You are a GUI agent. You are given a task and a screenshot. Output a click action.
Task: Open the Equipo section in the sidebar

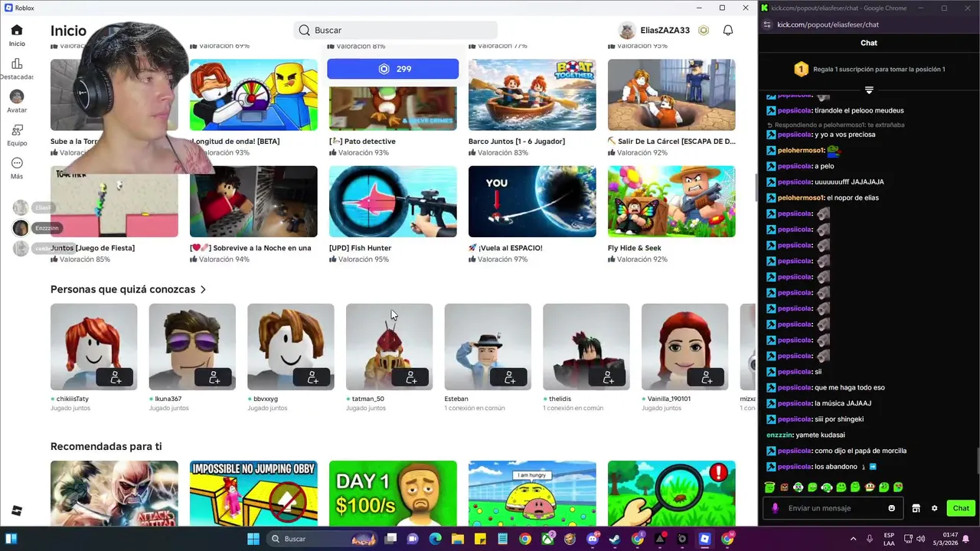[17, 135]
